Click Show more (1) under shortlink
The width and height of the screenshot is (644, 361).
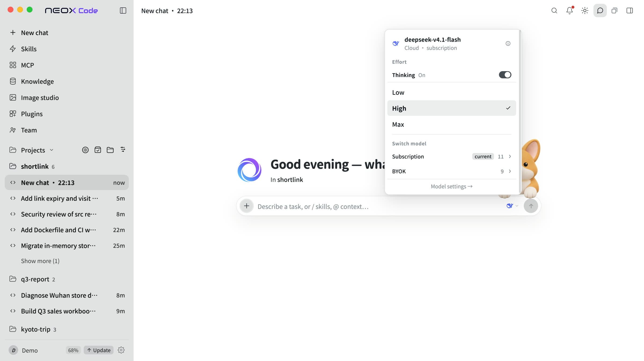pyautogui.click(x=40, y=261)
